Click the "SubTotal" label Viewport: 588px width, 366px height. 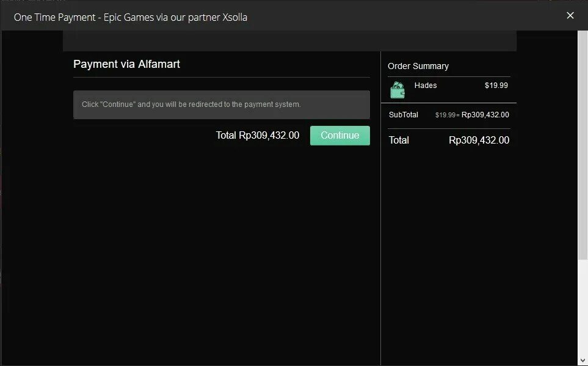(x=403, y=115)
